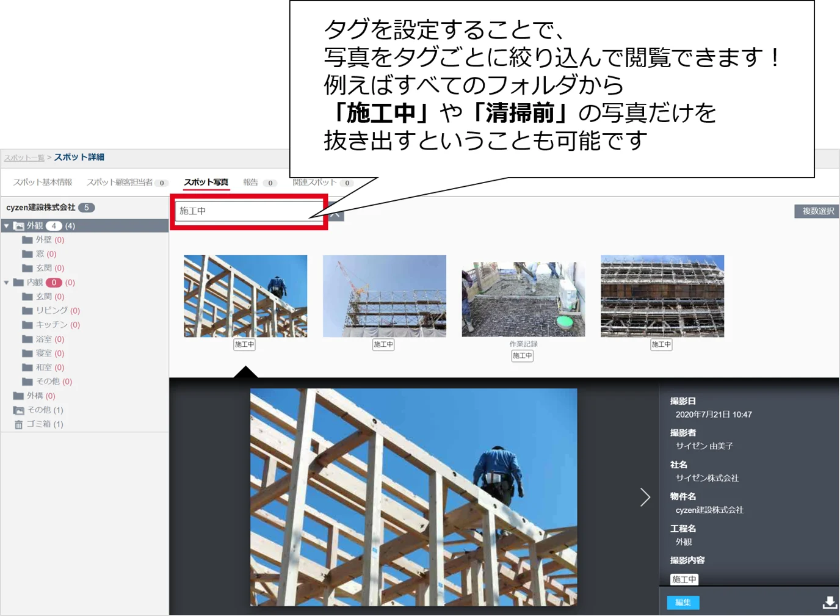Click the large preview photo

413,497
